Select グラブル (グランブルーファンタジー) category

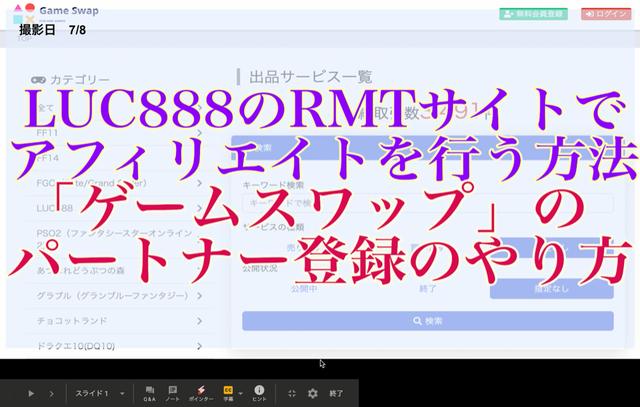coord(110,294)
